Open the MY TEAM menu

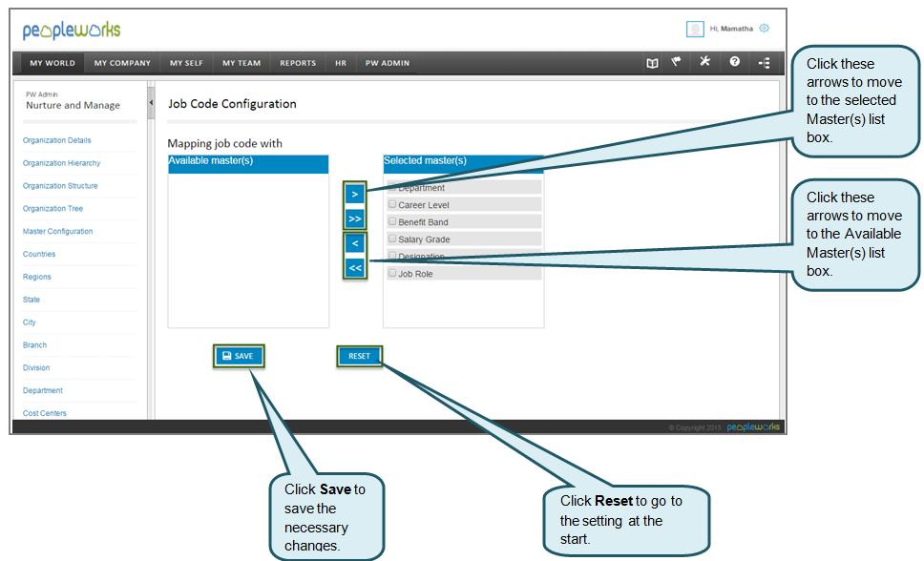click(241, 63)
